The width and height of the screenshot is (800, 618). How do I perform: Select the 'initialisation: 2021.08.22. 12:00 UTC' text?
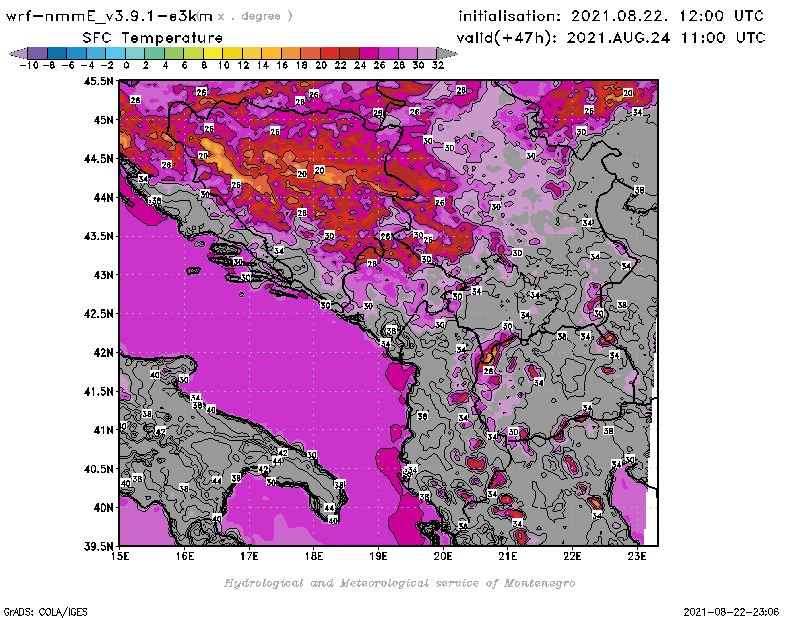pos(611,16)
